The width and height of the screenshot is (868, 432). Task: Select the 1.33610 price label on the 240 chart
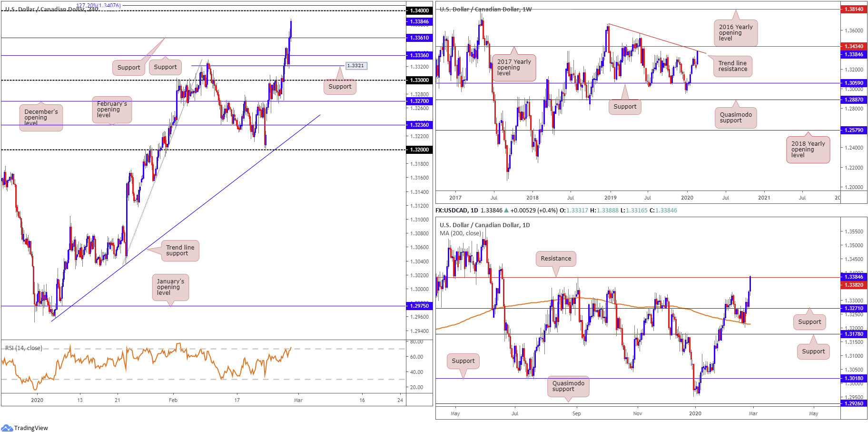point(419,38)
